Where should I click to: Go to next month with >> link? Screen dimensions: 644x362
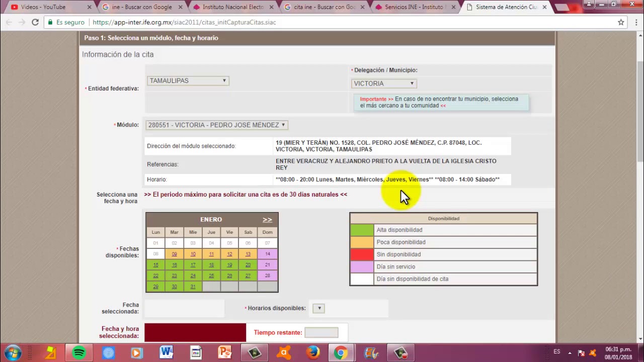click(x=267, y=220)
